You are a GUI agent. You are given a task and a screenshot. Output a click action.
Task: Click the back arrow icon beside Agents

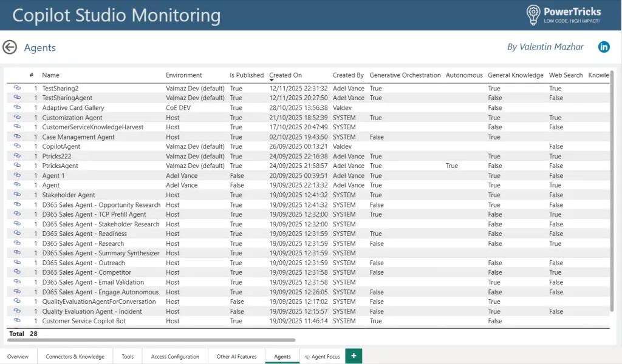pos(10,47)
